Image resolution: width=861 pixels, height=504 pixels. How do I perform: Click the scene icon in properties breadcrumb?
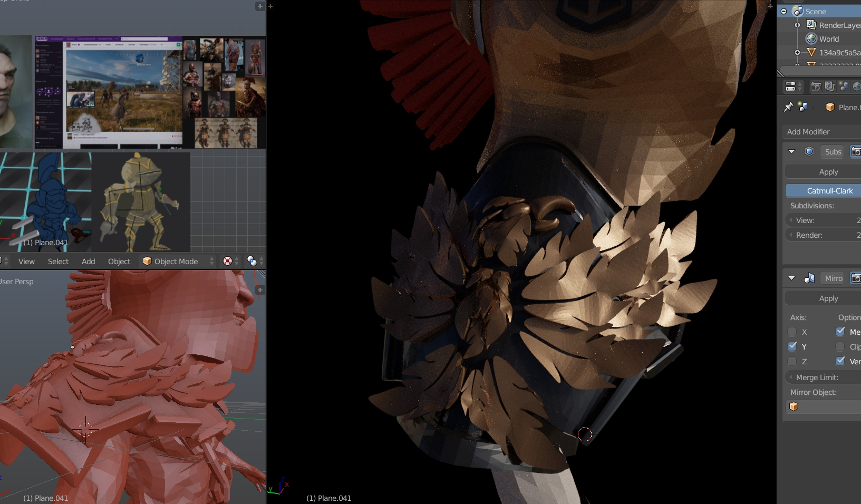803,107
